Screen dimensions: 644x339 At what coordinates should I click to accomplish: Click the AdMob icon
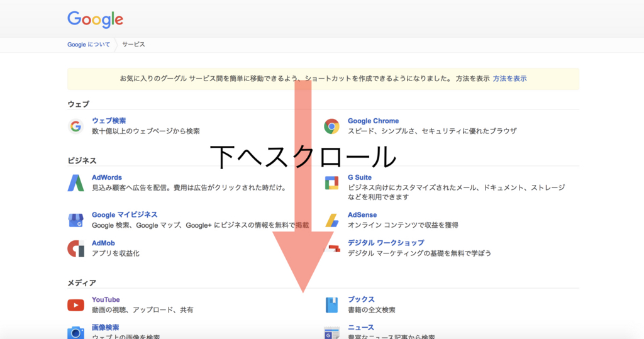click(x=75, y=248)
